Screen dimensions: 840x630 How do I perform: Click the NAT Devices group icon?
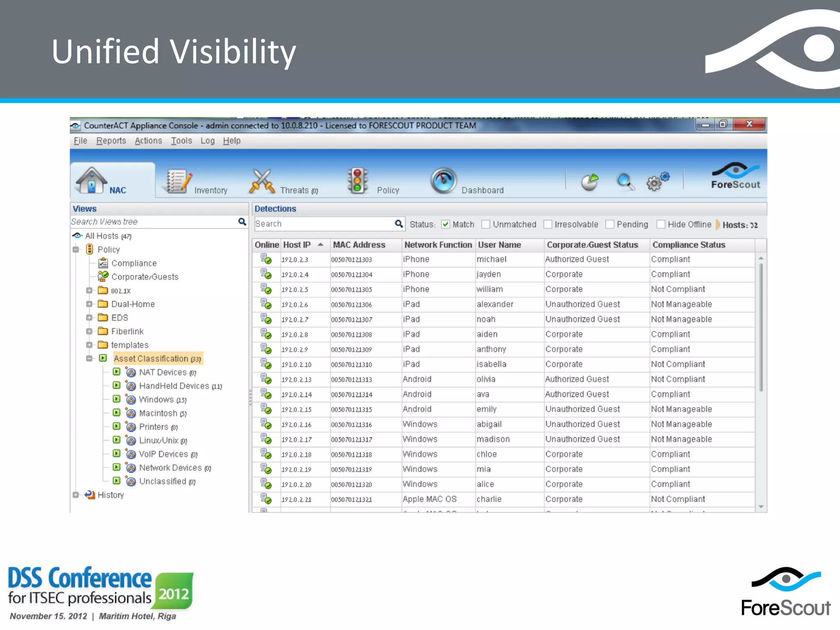(x=130, y=372)
